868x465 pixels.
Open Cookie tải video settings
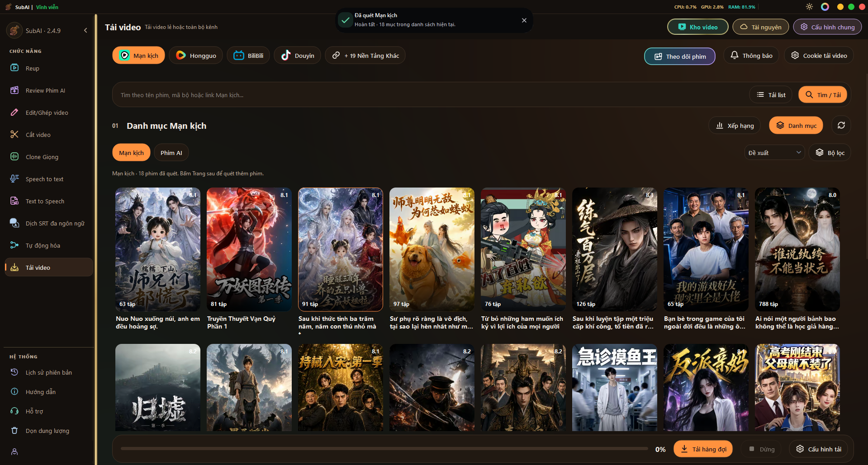819,56
